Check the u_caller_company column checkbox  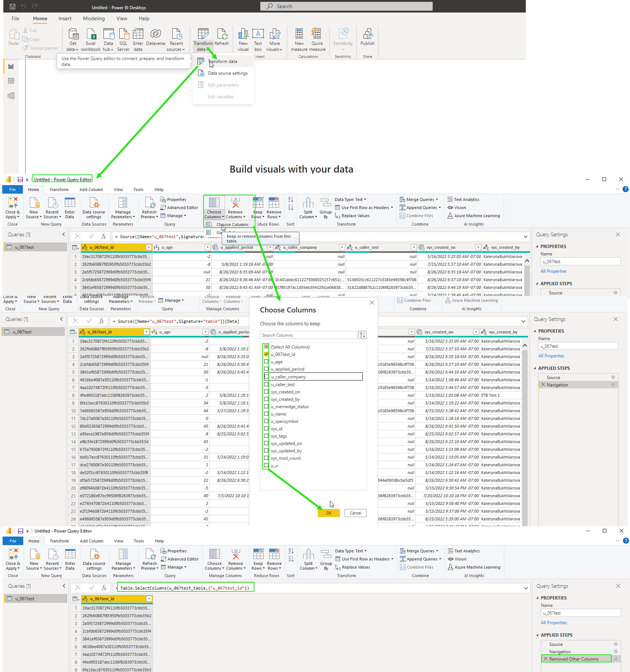pyautogui.click(x=267, y=376)
